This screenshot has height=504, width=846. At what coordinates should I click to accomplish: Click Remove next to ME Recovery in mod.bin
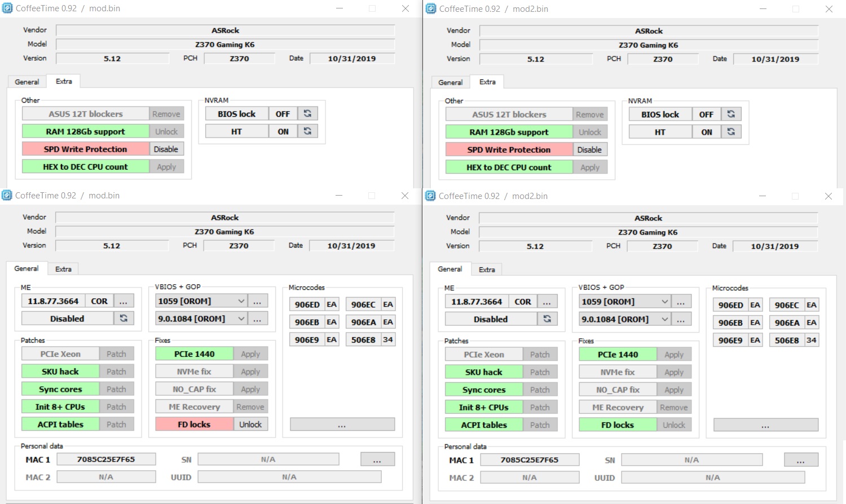point(250,406)
